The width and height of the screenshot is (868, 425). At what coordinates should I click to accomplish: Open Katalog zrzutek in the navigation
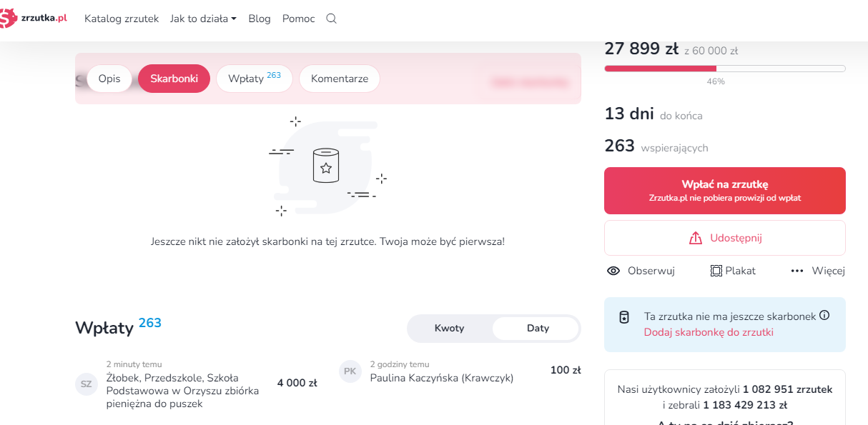click(x=122, y=19)
